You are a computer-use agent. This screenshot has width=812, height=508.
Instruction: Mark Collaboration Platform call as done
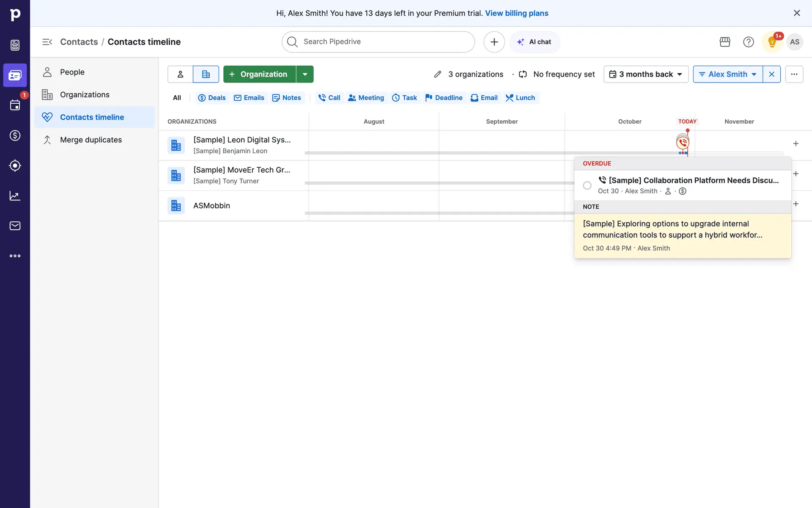[587, 185]
